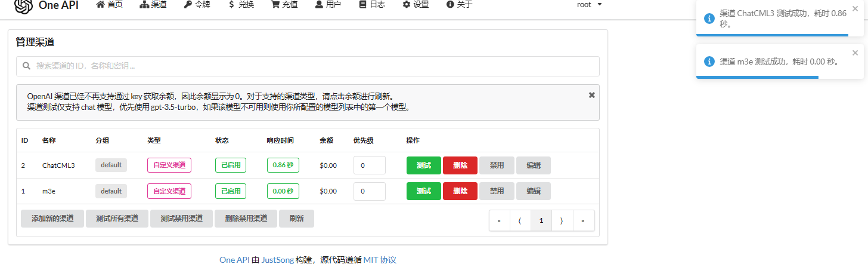Disable the m3e channel
Image resolution: width=868 pixels, height=264 pixels.
pyautogui.click(x=497, y=191)
